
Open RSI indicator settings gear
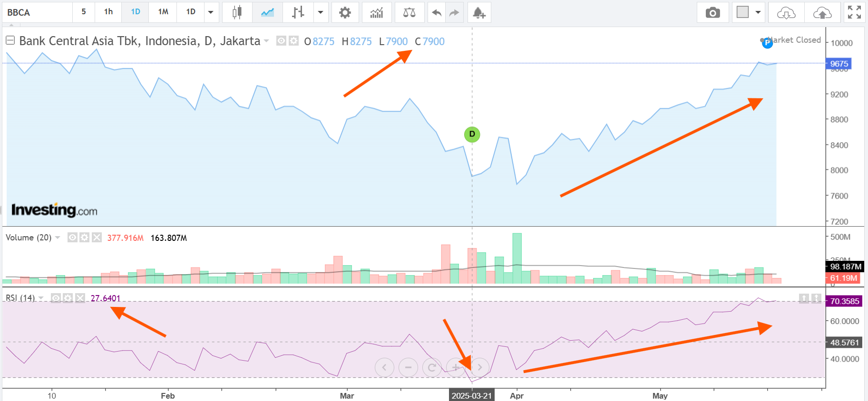[x=68, y=298]
